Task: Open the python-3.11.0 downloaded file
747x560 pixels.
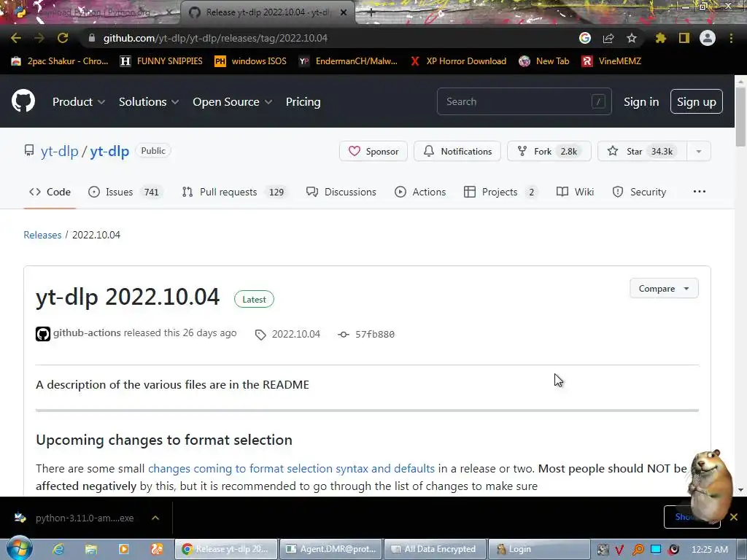Action: 76,518
